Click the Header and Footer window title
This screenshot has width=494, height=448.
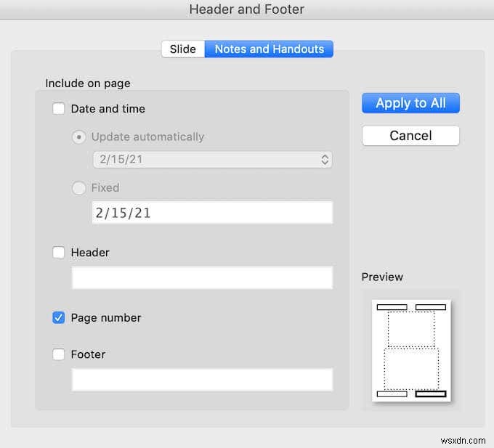(247, 9)
